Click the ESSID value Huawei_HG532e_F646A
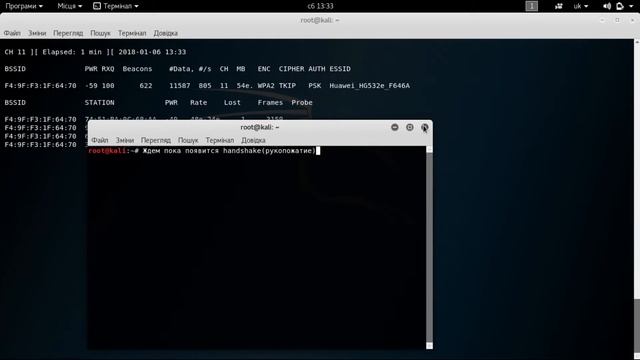 pos(369,86)
